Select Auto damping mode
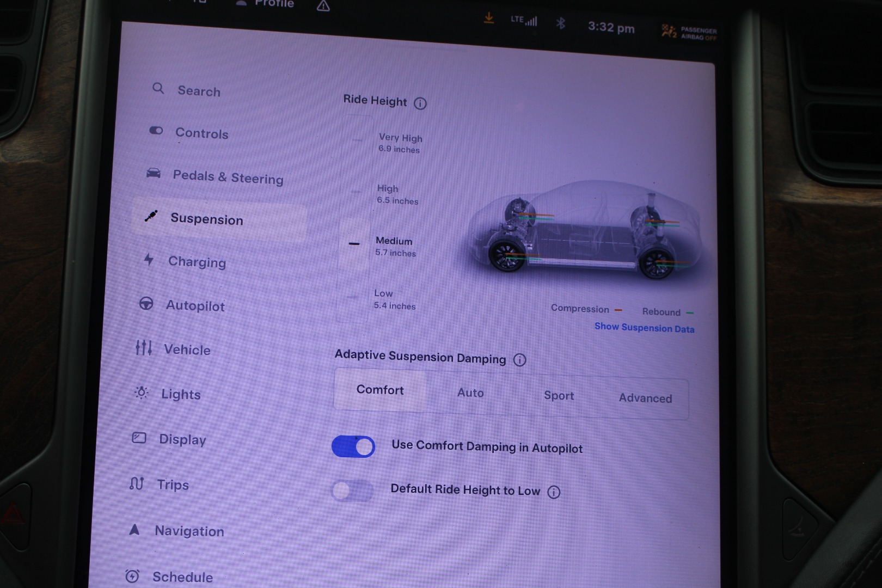This screenshot has height=588, width=882. pos(470,393)
